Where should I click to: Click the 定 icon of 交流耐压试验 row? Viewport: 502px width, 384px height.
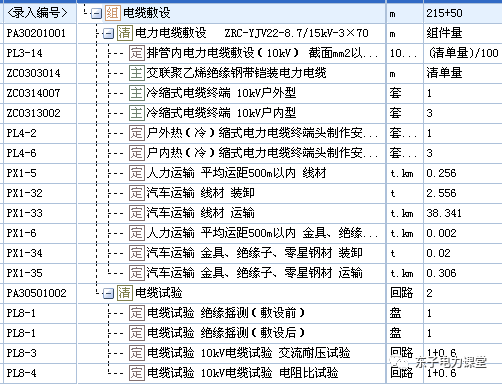click(137, 353)
